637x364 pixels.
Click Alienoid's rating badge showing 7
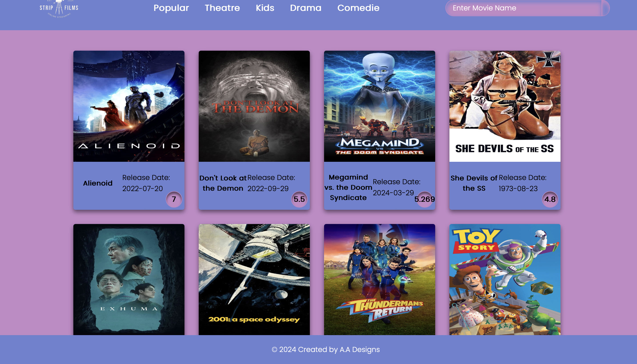[x=174, y=199]
